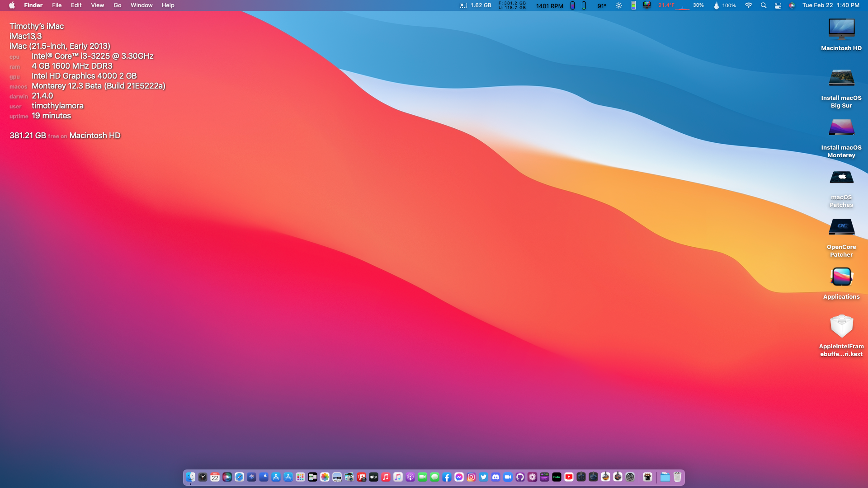This screenshot has height=488, width=868.
Task: Select the Install macOS Monterey icon
Action: tap(841, 128)
